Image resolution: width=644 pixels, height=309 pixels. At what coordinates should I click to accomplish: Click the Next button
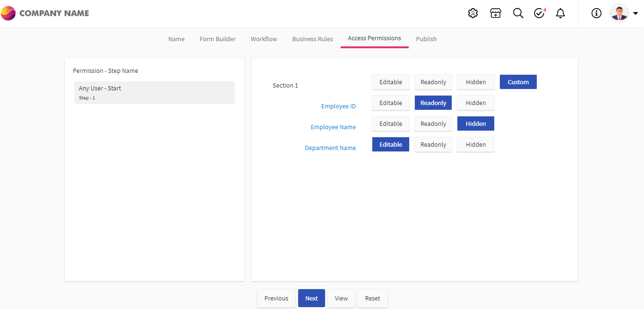pos(311,298)
